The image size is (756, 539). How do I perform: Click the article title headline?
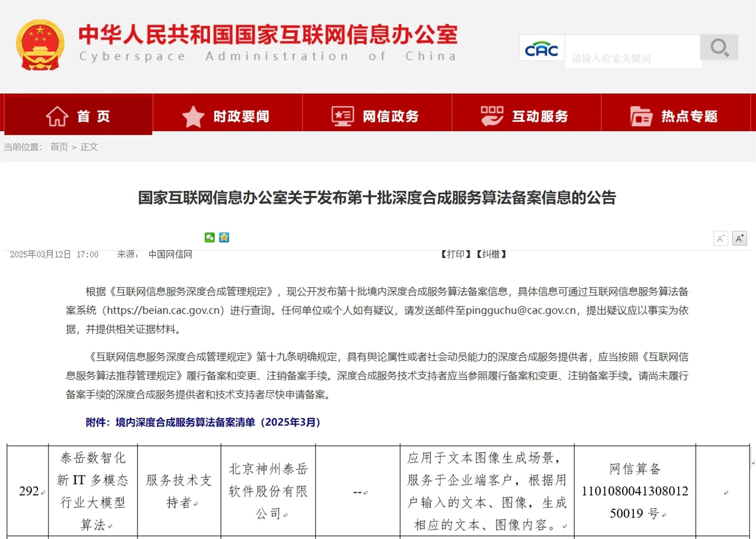click(377, 198)
